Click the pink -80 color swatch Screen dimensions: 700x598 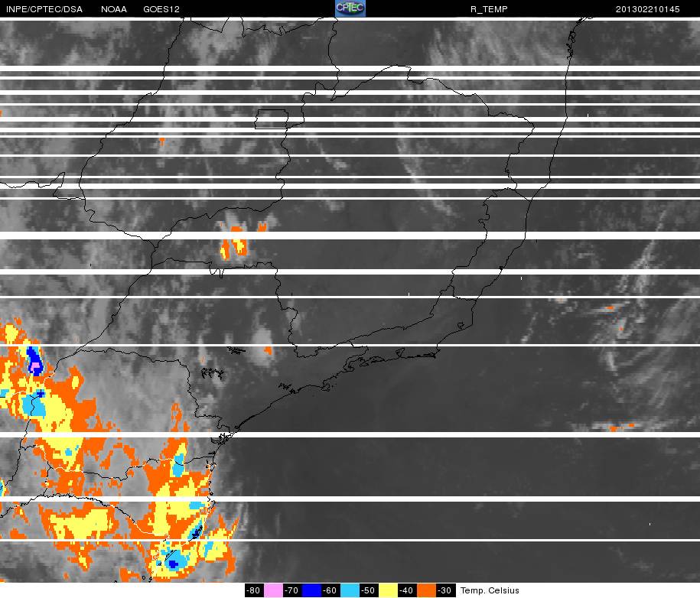pyautogui.click(x=274, y=590)
